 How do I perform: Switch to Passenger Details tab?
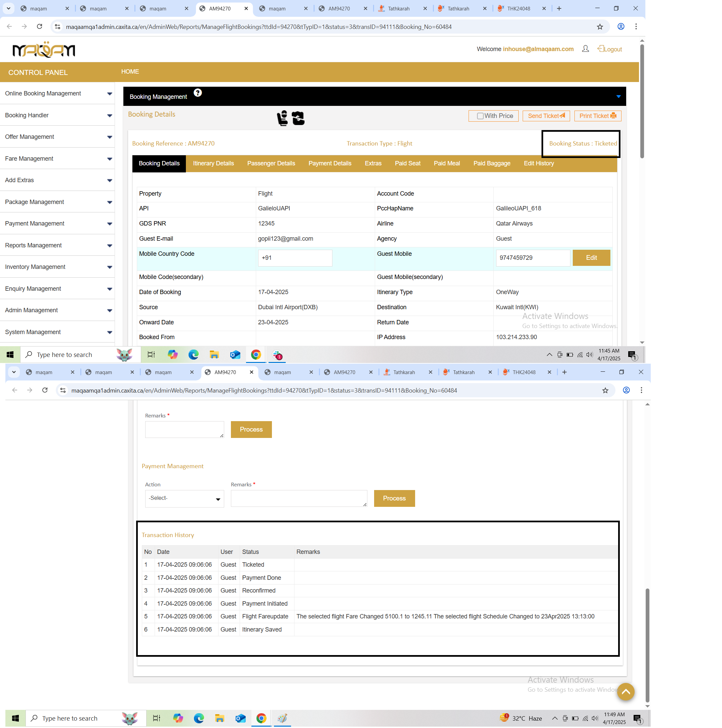pos(271,164)
